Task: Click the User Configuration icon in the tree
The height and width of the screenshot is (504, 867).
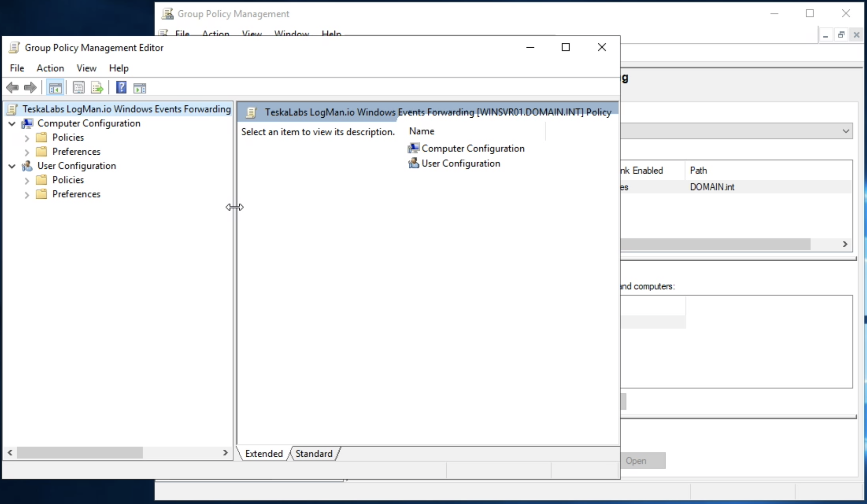Action: (x=27, y=166)
